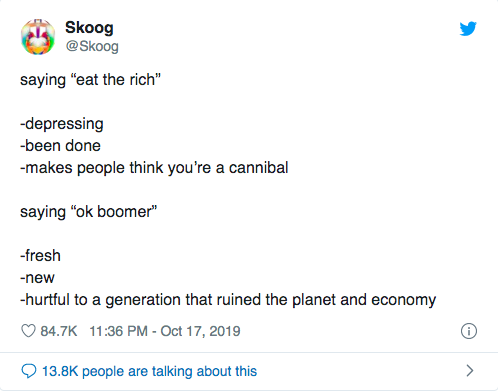Image resolution: width=498 pixels, height=392 pixels.
Task: Click the saying "eat the rich" line
Action: [x=90, y=80]
